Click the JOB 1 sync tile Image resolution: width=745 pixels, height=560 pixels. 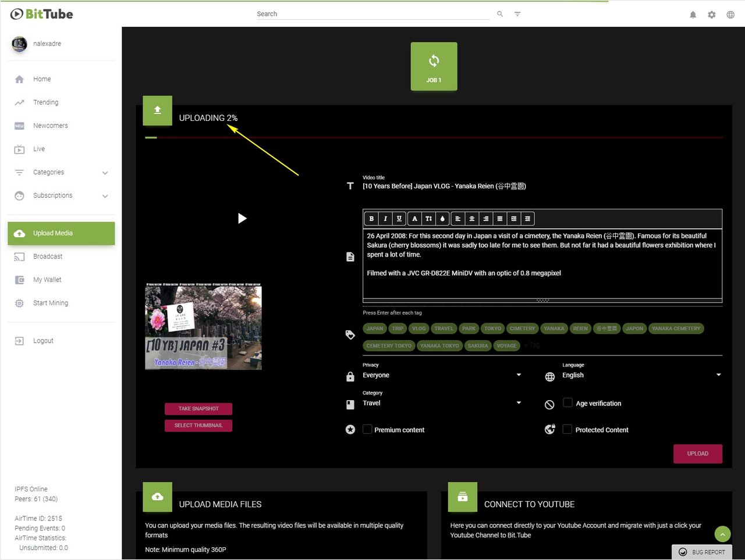pos(434,66)
